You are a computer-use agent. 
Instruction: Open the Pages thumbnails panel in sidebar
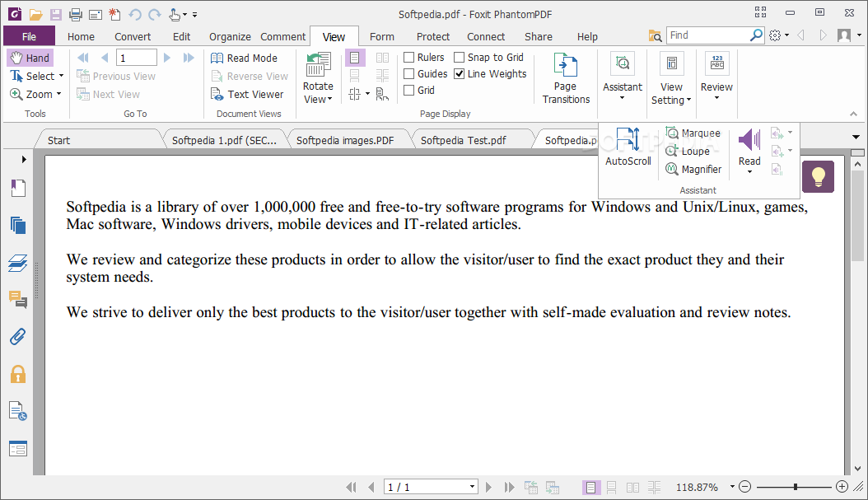tap(18, 226)
